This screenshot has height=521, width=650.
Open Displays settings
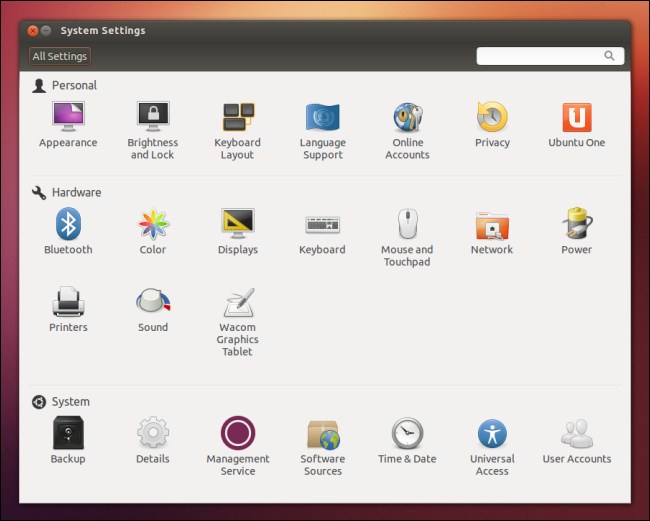coord(238,231)
